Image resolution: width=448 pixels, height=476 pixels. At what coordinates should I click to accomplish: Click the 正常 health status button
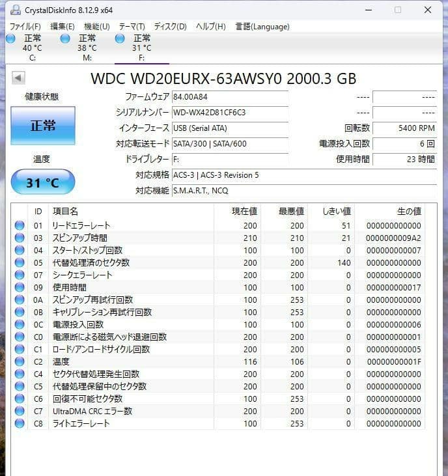pos(43,126)
